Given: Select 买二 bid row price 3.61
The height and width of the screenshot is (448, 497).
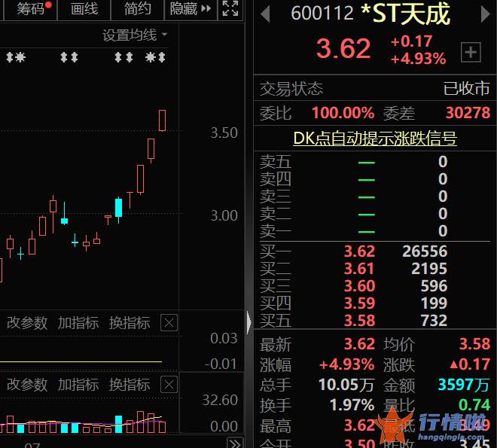Looking at the screenshot, I should click(x=359, y=269).
